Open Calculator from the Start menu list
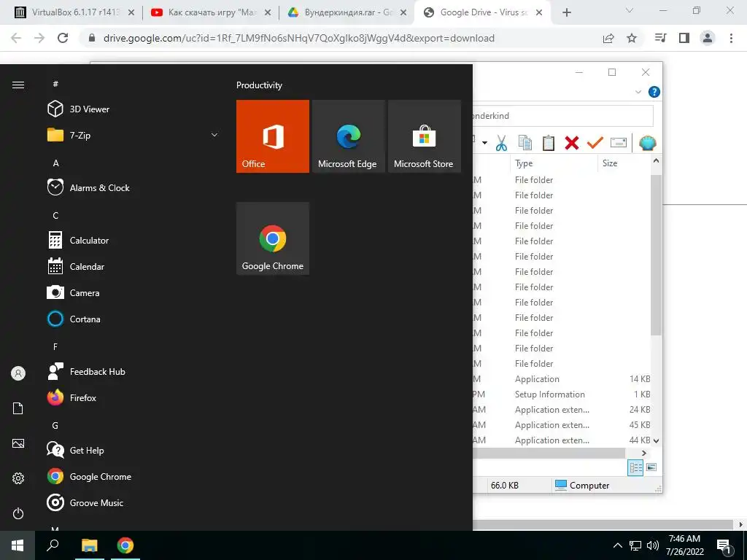Image resolution: width=747 pixels, height=560 pixels. 78,241
